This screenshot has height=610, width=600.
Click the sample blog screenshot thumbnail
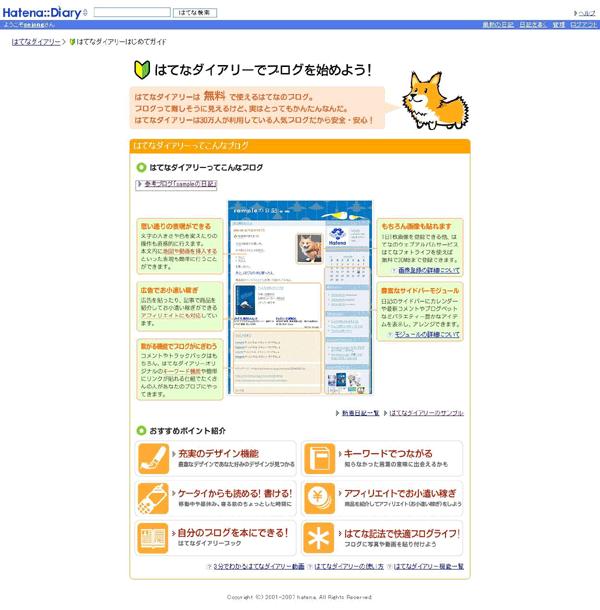(300, 298)
